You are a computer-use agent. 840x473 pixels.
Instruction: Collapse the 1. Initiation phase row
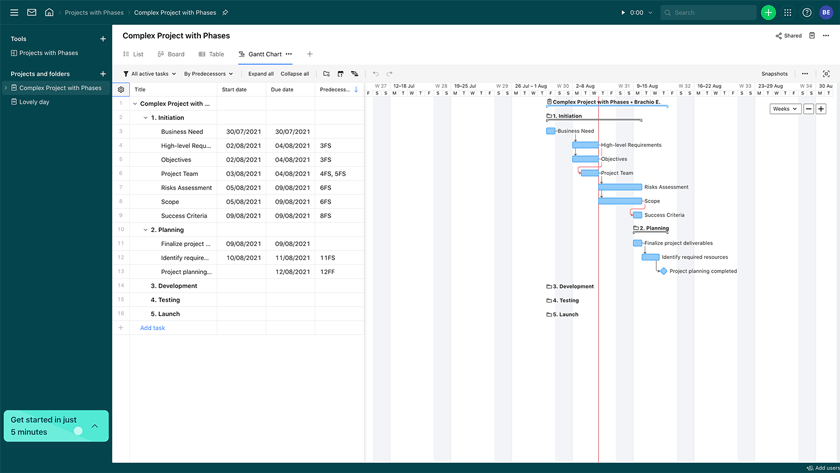click(x=145, y=117)
